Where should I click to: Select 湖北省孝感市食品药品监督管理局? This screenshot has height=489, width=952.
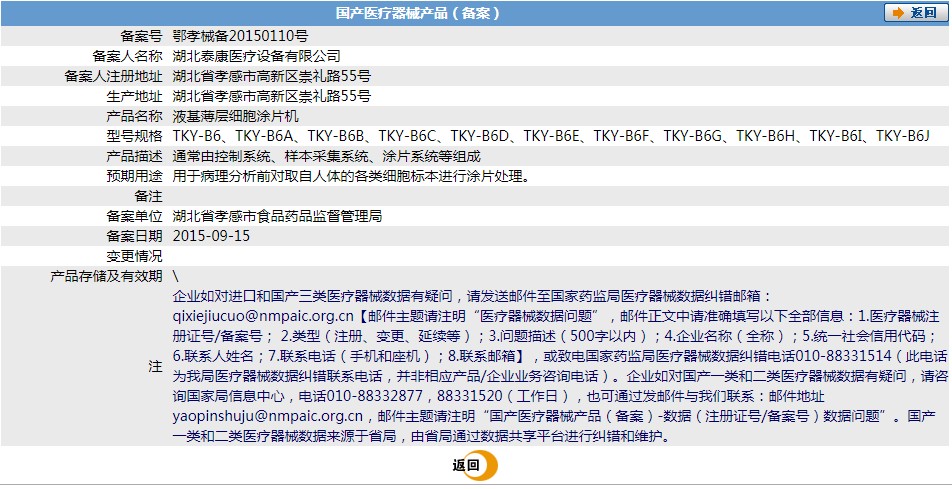click(277, 216)
